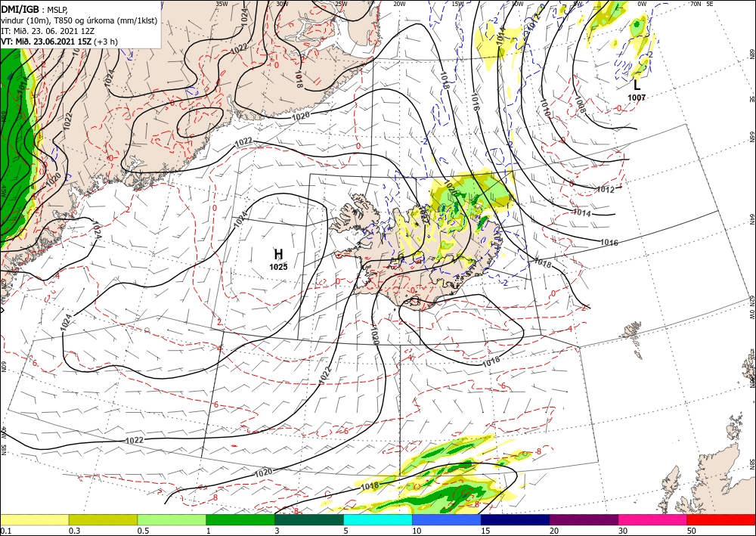Viewport: 756px width, 536px height.
Task: Pick the blue 10–15 legend color band
Action: (x=447, y=519)
